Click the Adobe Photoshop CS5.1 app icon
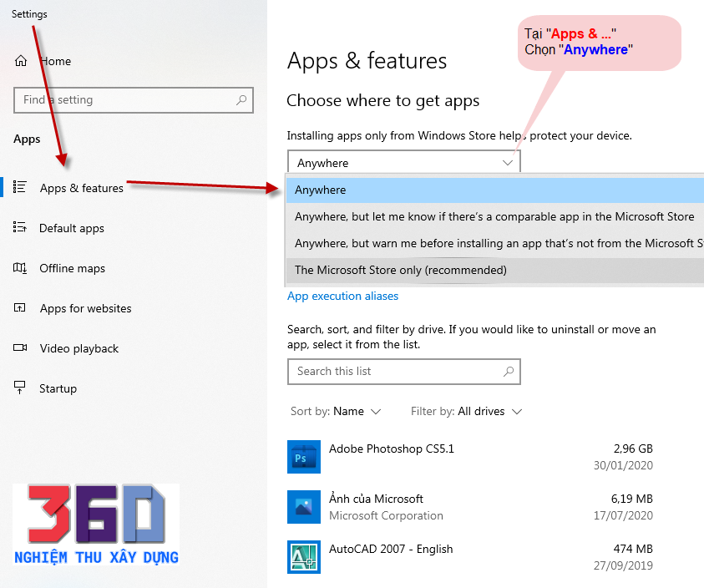704x588 pixels. [304, 457]
